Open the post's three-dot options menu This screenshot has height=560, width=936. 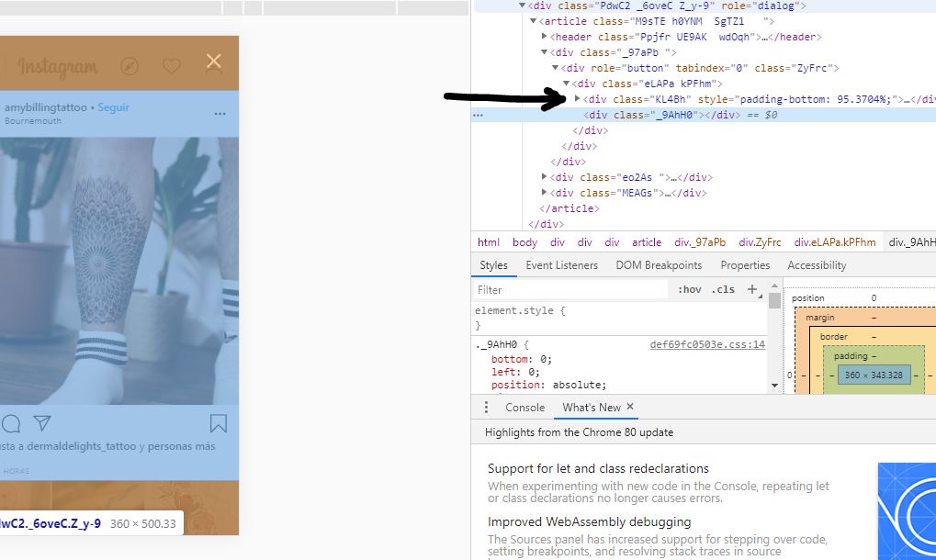(x=220, y=114)
